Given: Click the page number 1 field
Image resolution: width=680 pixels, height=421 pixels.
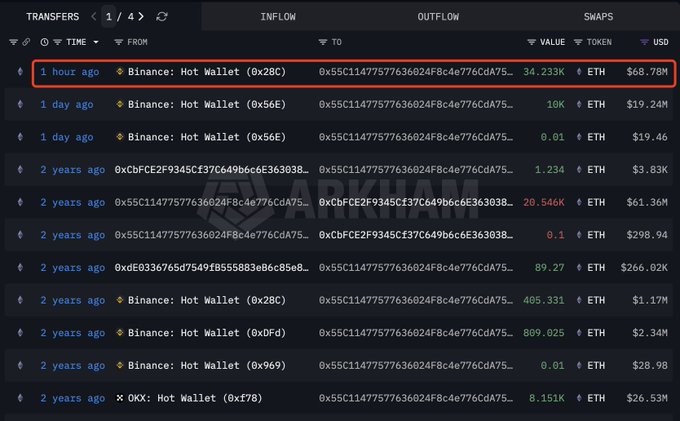Looking at the screenshot, I should tap(108, 16).
